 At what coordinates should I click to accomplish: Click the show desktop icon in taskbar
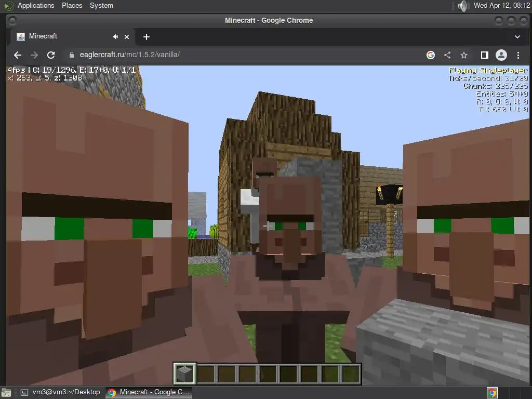tap(6, 393)
